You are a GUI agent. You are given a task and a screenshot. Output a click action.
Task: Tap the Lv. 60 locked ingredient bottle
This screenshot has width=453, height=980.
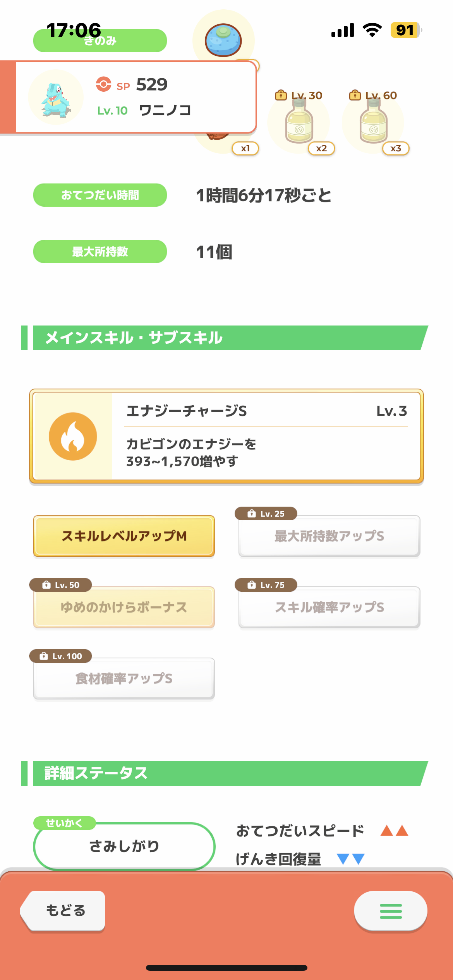pos(373,121)
